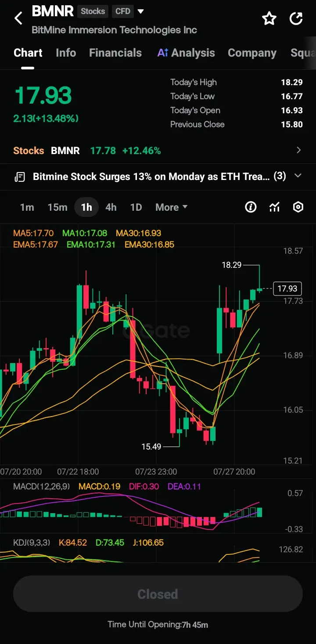Select the 1m timeframe
Viewport: 316px width, 644px height.
pyautogui.click(x=27, y=207)
